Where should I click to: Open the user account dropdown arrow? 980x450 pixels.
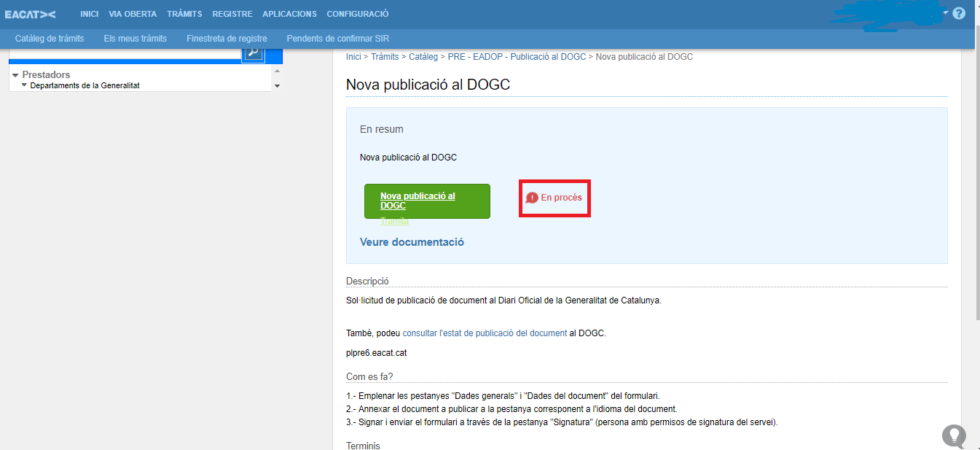pyautogui.click(x=945, y=13)
